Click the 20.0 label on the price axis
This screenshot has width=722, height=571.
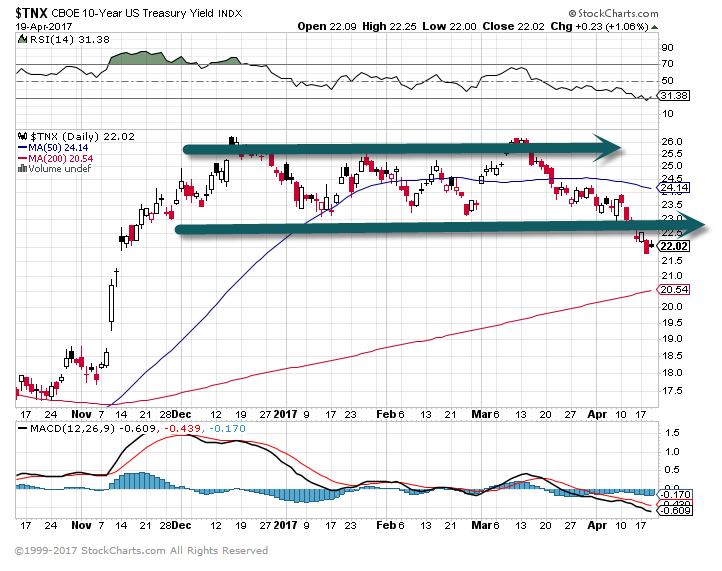pyautogui.click(x=671, y=307)
